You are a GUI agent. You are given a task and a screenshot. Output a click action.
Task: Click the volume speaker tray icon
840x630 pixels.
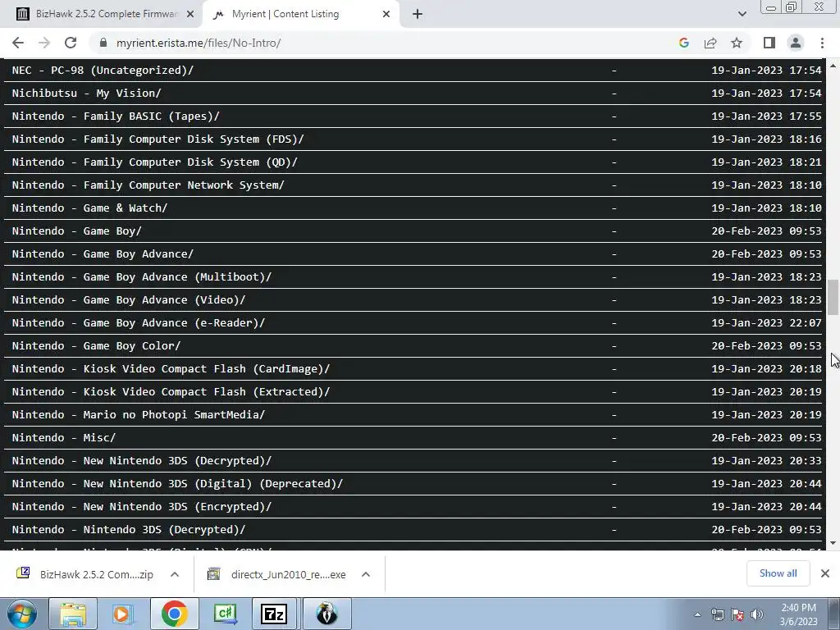click(x=757, y=614)
